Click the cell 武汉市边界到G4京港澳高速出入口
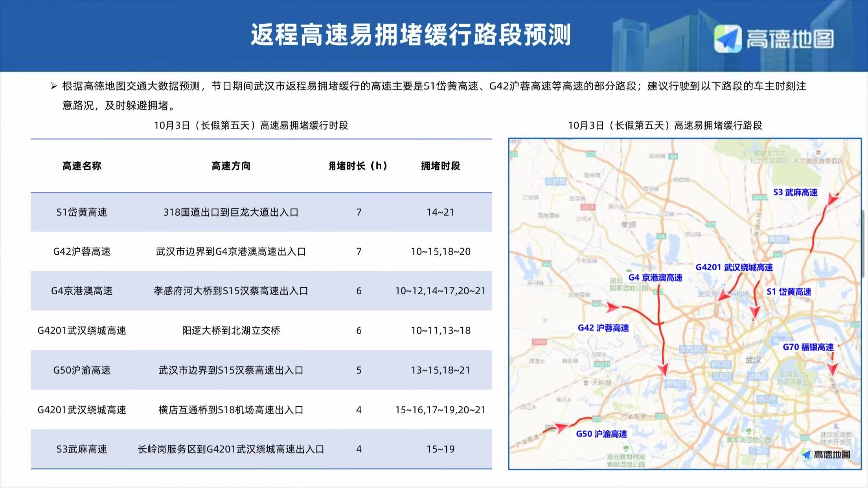The width and height of the screenshot is (868, 488). pos(231,251)
